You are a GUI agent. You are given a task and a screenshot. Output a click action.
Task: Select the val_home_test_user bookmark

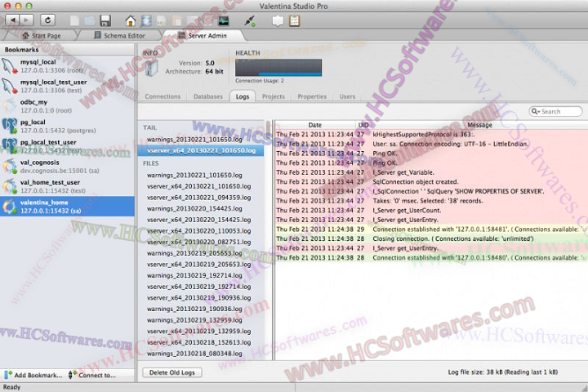[x=67, y=186]
